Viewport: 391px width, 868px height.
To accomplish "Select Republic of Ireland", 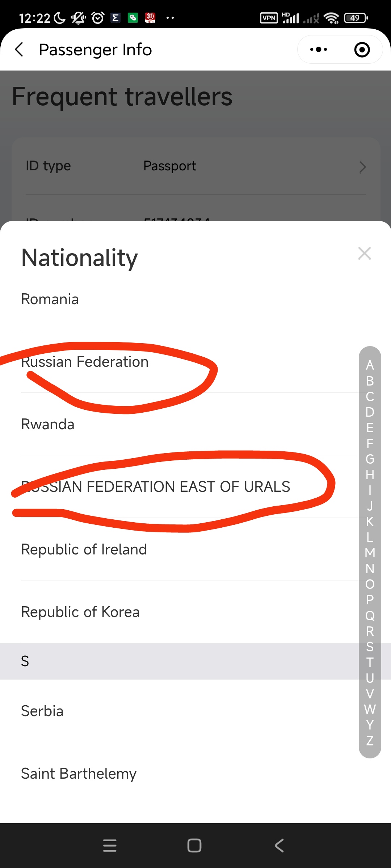I will [84, 550].
